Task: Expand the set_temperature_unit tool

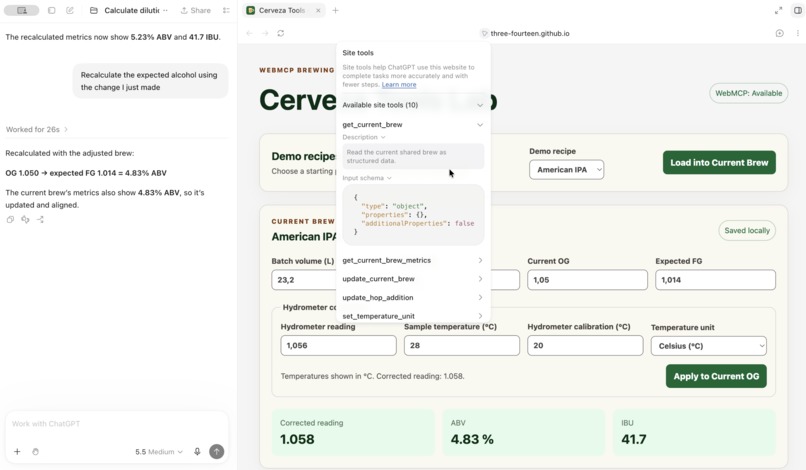Action: tap(413, 316)
